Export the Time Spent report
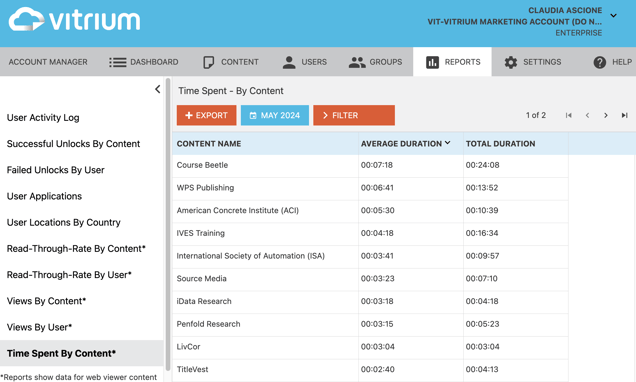Screen dimensions: 636x382 (206, 115)
